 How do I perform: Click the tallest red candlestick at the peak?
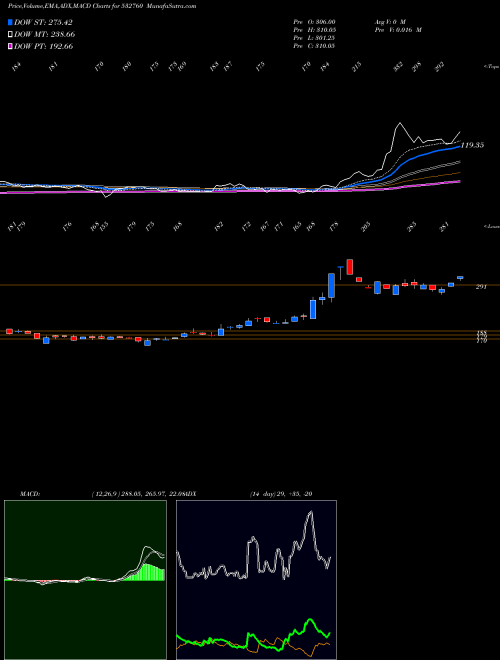coord(349,267)
